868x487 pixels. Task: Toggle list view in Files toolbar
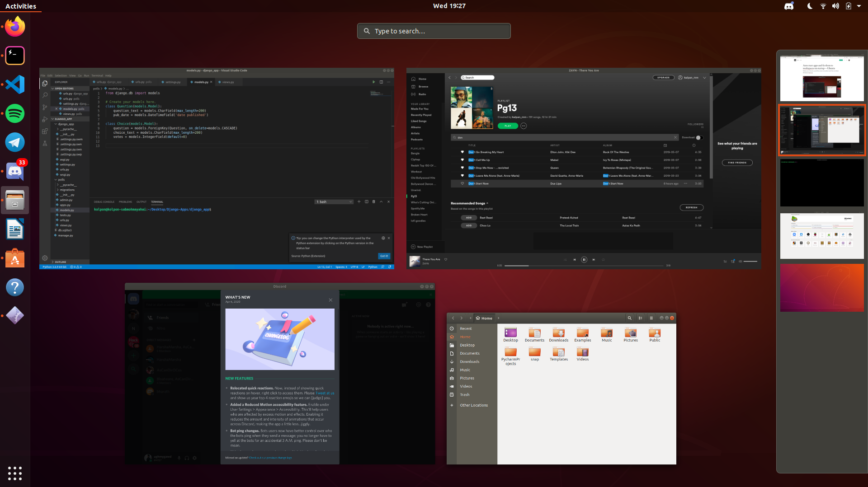640,318
